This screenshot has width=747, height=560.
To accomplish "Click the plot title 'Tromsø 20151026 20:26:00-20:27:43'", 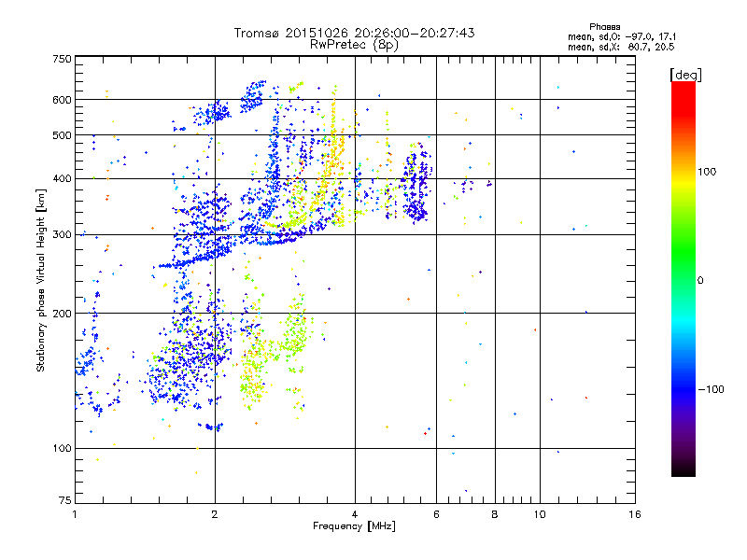I will point(354,33).
